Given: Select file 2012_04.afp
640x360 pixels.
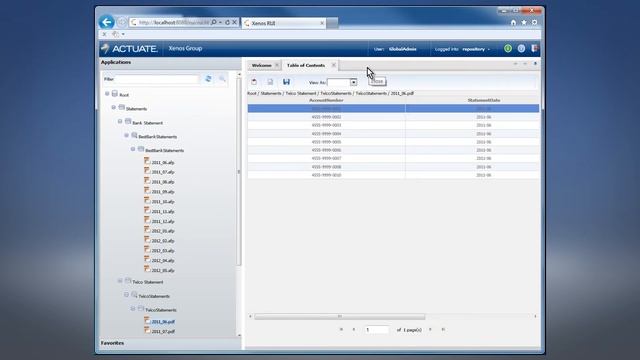Looking at the screenshot, I should point(163,260).
